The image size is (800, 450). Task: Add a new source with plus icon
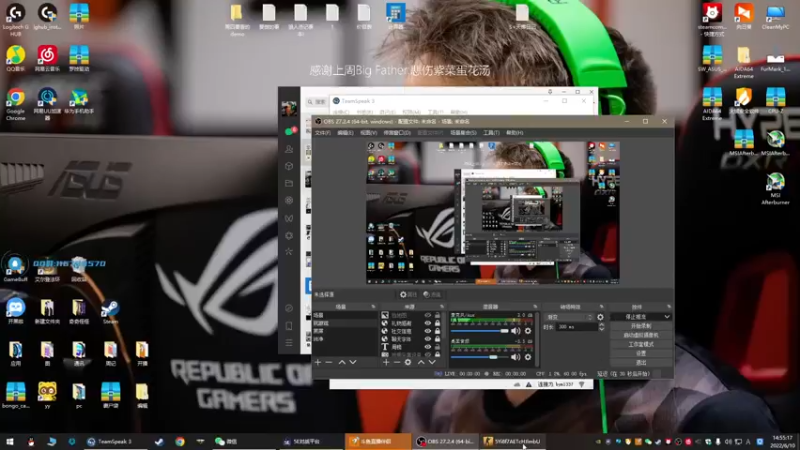(386, 362)
